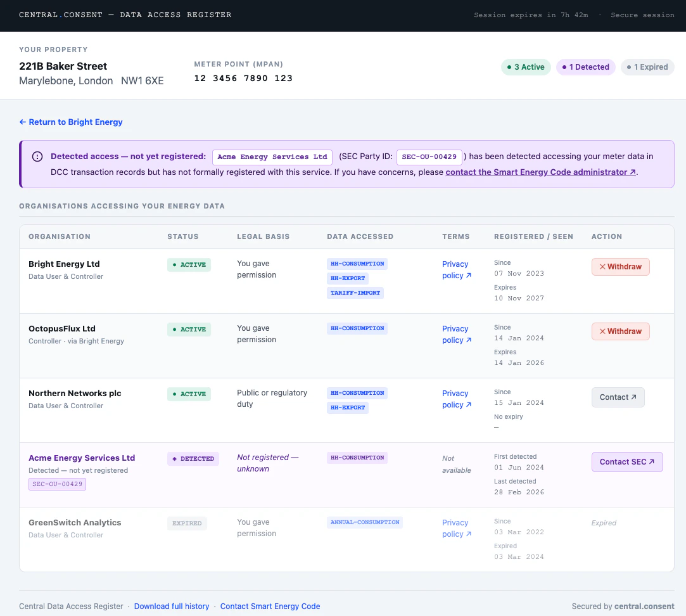Click HH-CONSUMPTION tag in Bright Energy row

[x=357, y=264]
